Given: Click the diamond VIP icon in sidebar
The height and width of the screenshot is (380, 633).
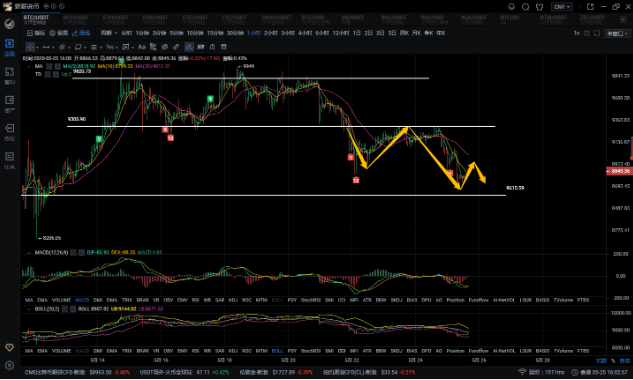Looking at the screenshot, I should (x=9, y=347).
